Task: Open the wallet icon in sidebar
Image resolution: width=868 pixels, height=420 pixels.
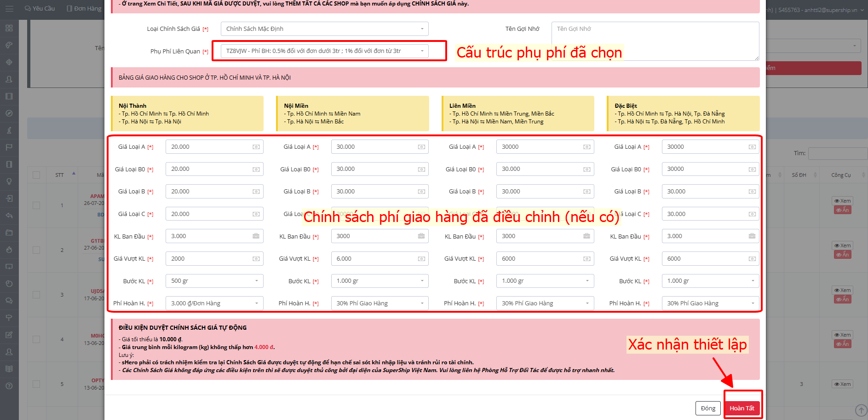Action: (x=9, y=233)
